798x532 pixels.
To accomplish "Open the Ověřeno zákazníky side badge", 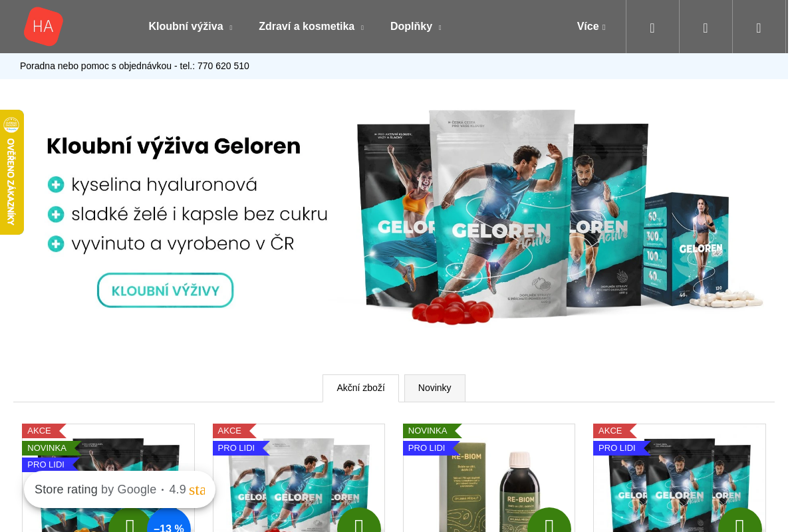I will coord(12,172).
